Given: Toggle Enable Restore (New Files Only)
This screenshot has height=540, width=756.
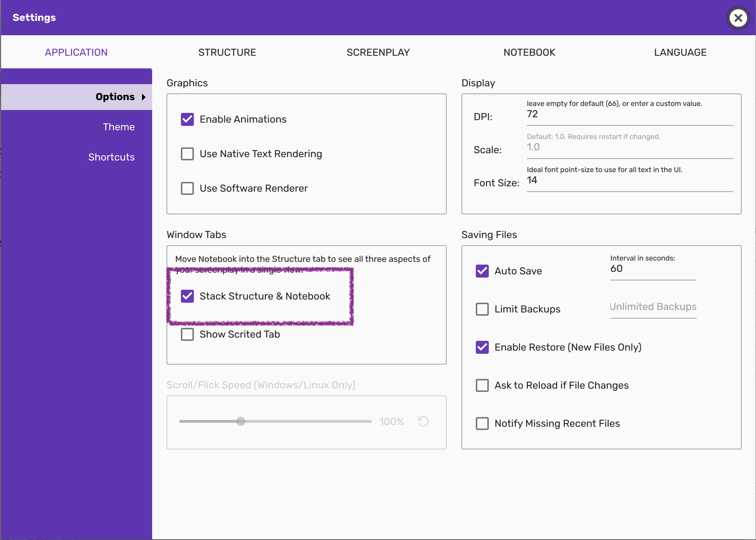Looking at the screenshot, I should click(482, 347).
